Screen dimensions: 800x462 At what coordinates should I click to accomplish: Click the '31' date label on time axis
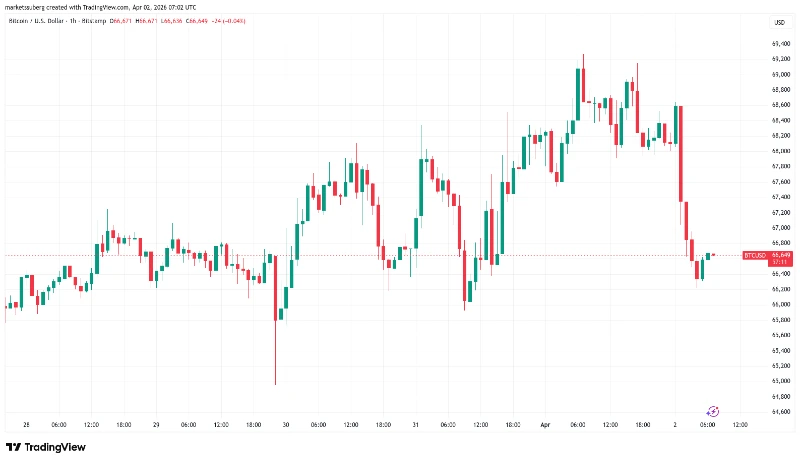[x=415, y=424]
